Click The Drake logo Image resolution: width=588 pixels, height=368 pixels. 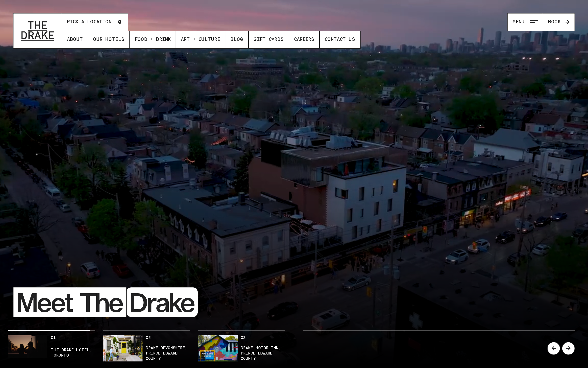point(37,31)
